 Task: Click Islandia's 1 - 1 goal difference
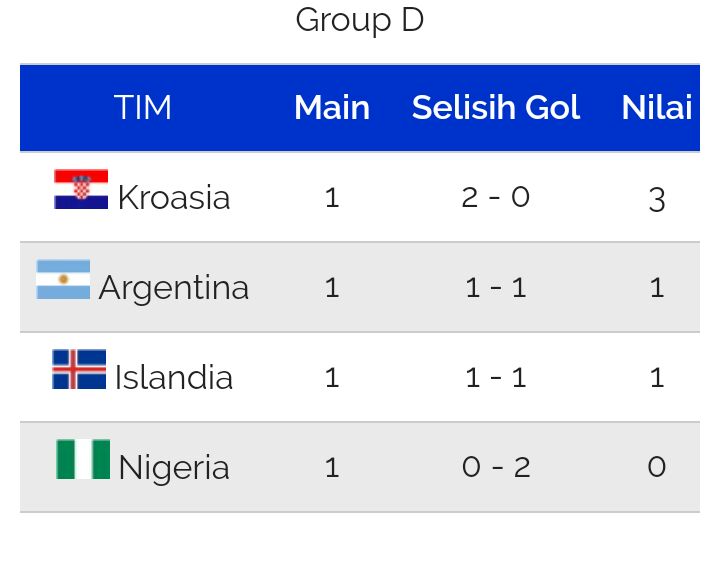496,378
